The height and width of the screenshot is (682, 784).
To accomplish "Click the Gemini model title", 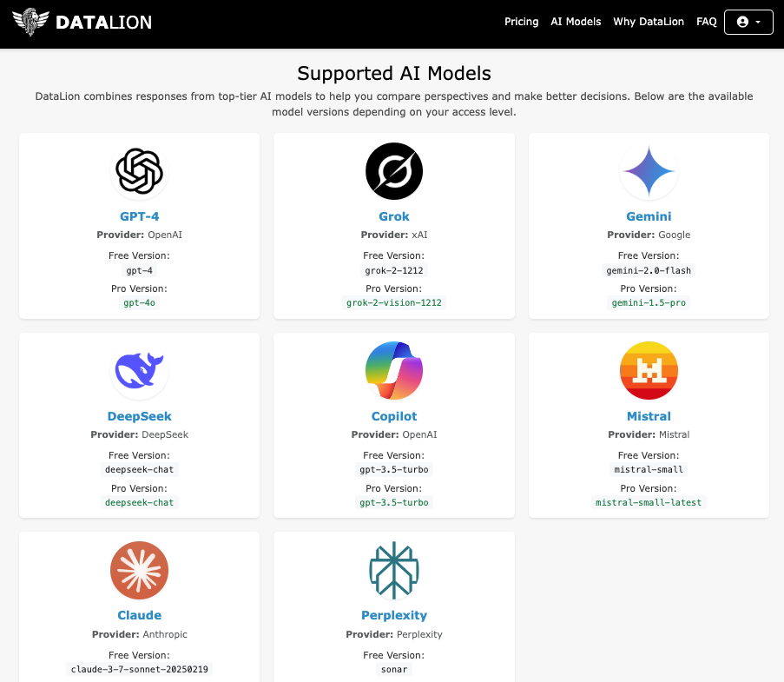I will click(649, 216).
